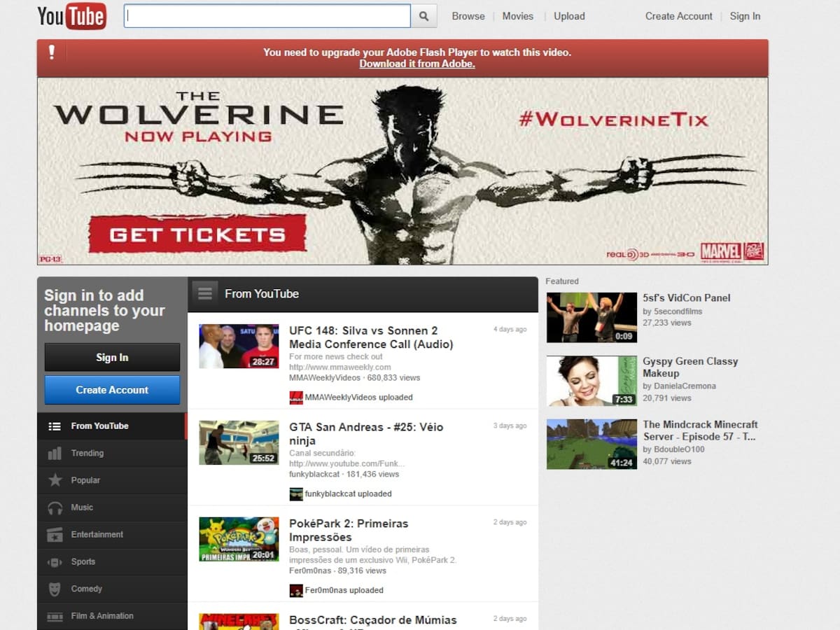Click The Mindcrack Minecraft Server title
Screen dimensions: 840x630
pos(700,430)
